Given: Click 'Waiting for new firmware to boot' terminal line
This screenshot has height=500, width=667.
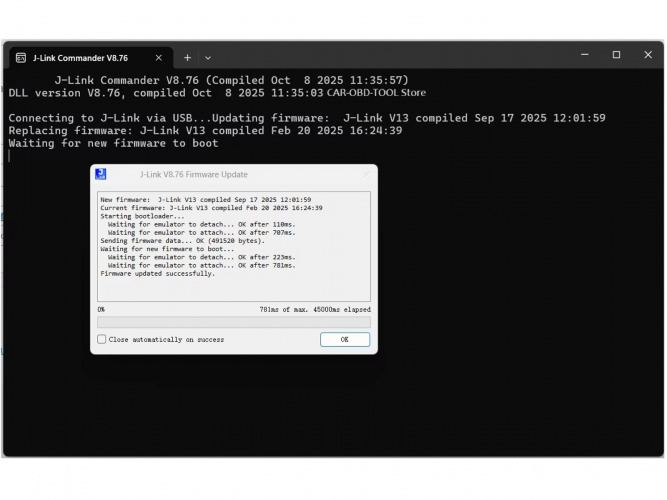Looking at the screenshot, I should (x=113, y=143).
